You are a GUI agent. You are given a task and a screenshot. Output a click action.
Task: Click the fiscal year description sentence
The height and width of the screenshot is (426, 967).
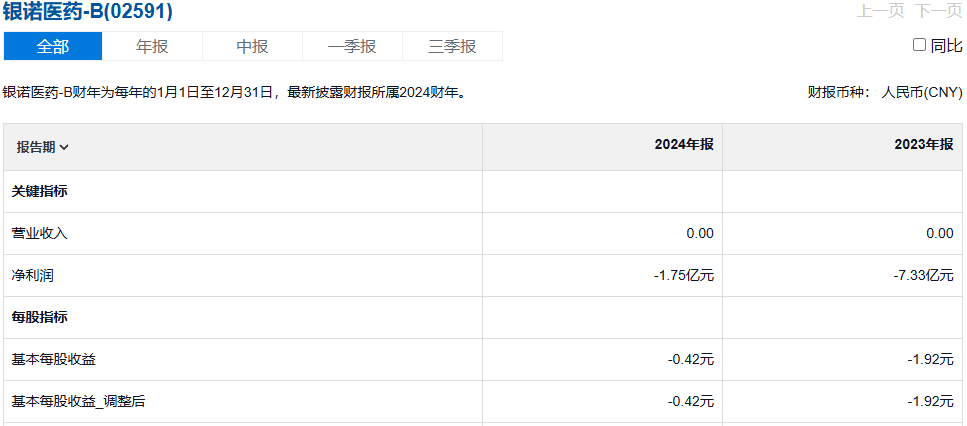(x=234, y=93)
